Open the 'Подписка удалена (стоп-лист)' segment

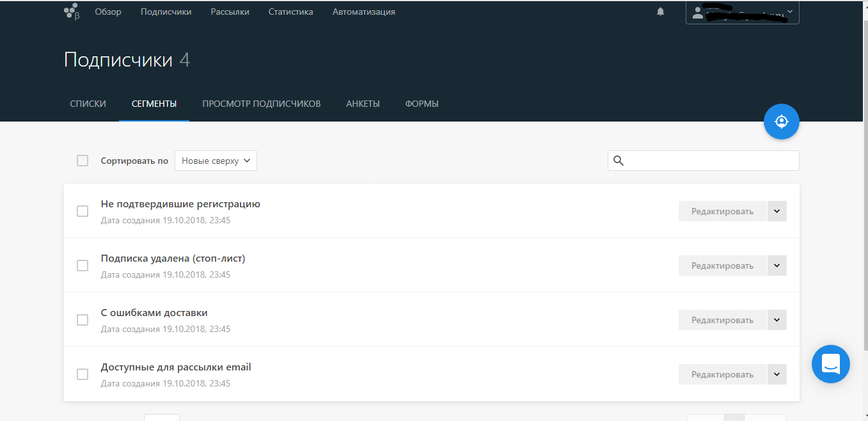[173, 258]
